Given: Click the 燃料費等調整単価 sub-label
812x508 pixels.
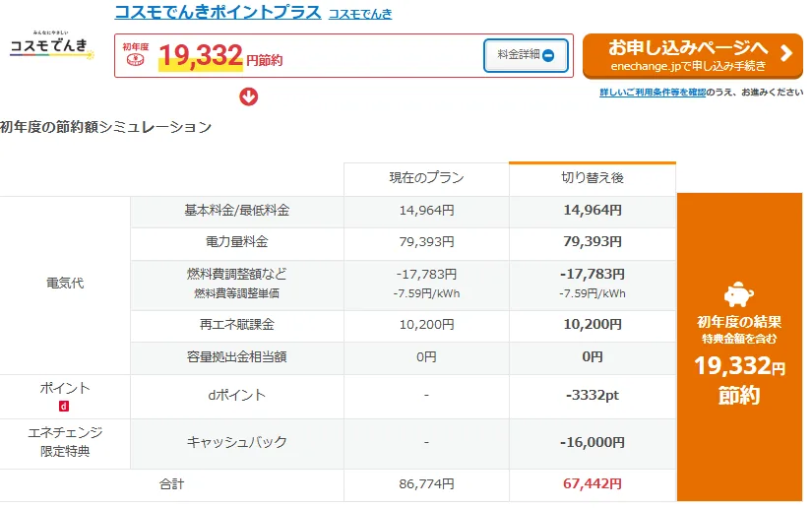Looking at the screenshot, I should [236, 293].
